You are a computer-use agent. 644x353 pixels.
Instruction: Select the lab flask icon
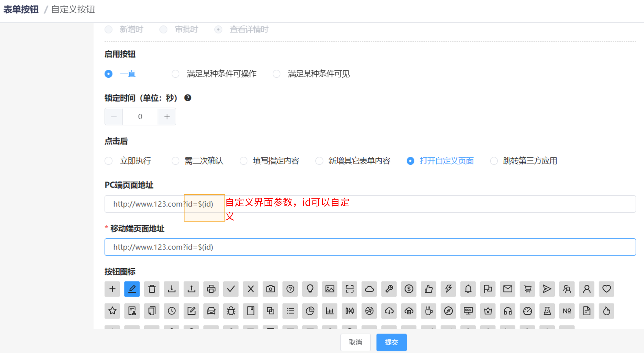click(547, 311)
